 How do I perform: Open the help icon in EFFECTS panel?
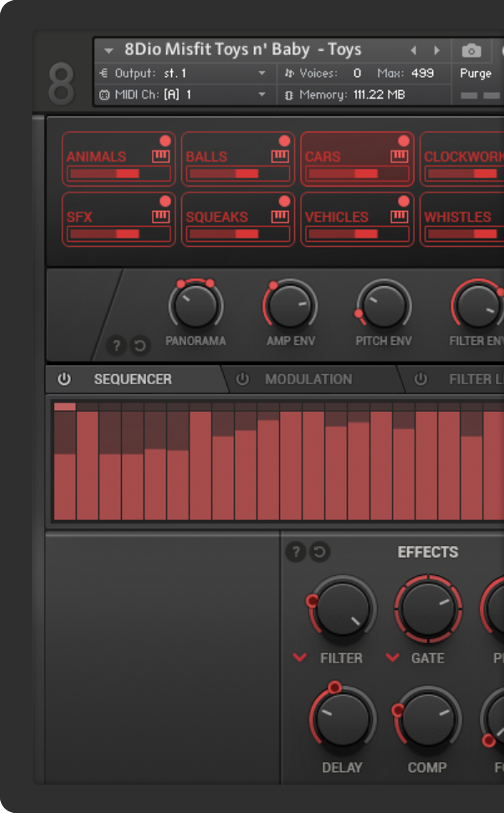[296, 552]
